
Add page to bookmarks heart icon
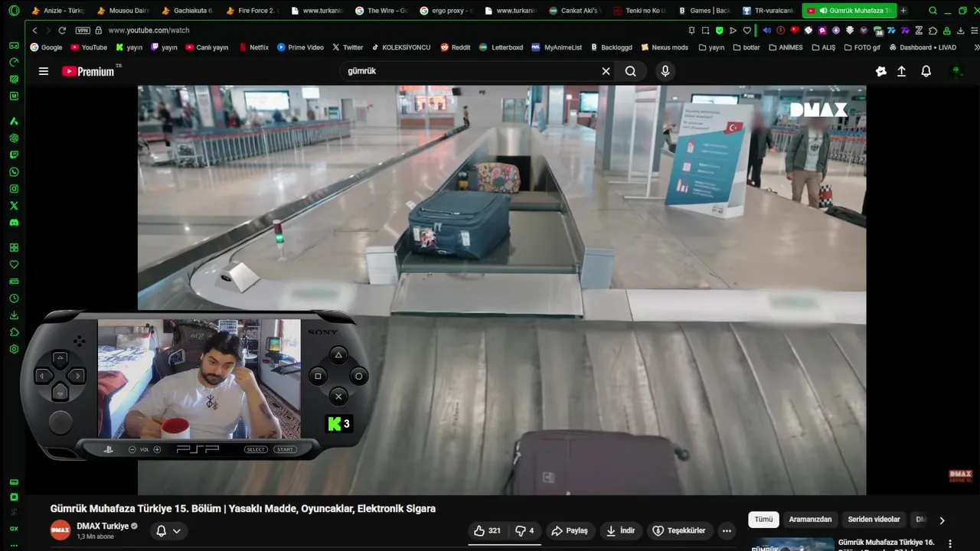pos(747,31)
